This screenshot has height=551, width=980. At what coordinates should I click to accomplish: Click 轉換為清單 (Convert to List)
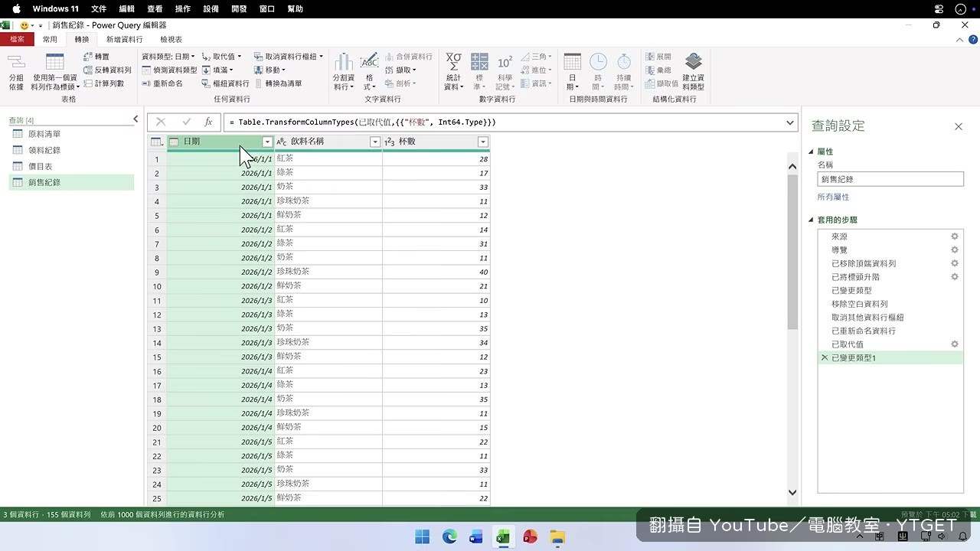pos(278,83)
